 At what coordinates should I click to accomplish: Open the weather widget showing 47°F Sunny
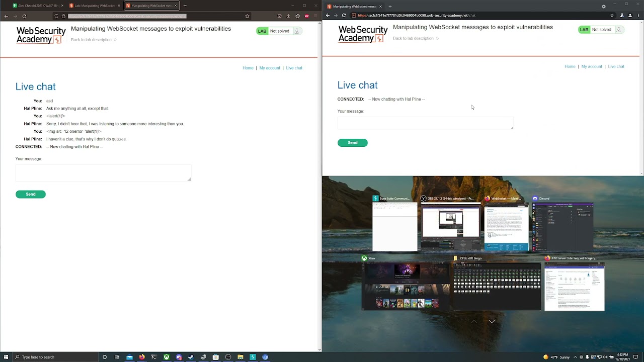(556, 357)
